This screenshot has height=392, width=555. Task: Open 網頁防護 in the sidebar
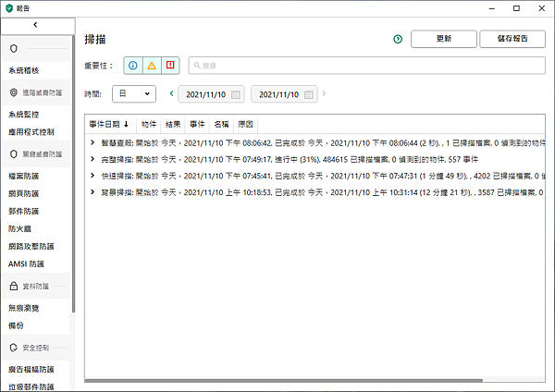(x=24, y=193)
